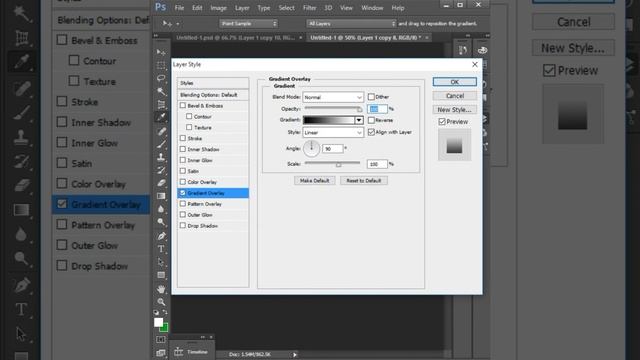Image resolution: width=640 pixels, height=360 pixels.
Task: Click the Scale slider handle
Action: pos(338,164)
